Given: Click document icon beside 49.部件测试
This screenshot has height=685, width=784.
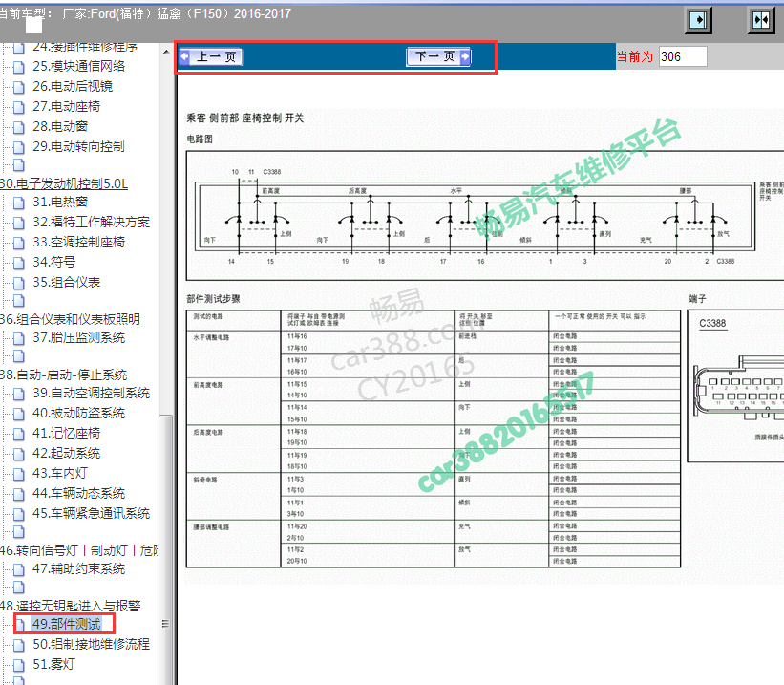Looking at the screenshot, I should (20, 625).
